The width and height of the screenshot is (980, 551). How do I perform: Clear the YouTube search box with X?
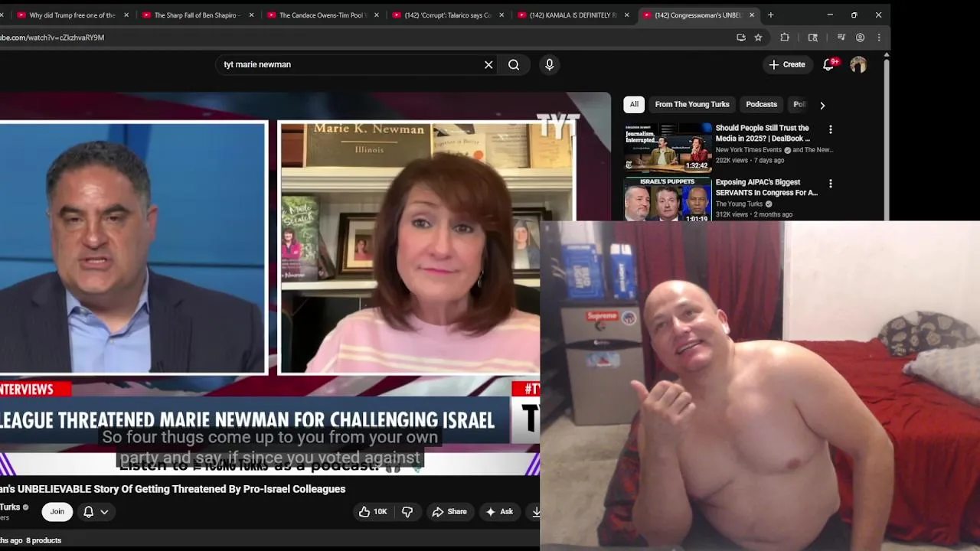(488, 65)
